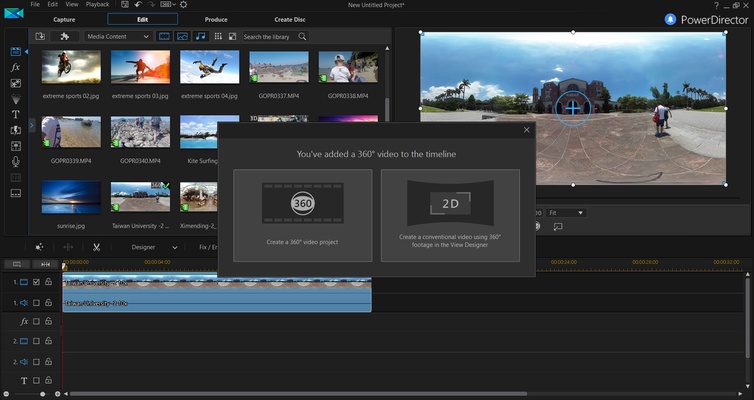
Task: Open the Playback menu
Action: pyautogui.click(x=97, y=5)
